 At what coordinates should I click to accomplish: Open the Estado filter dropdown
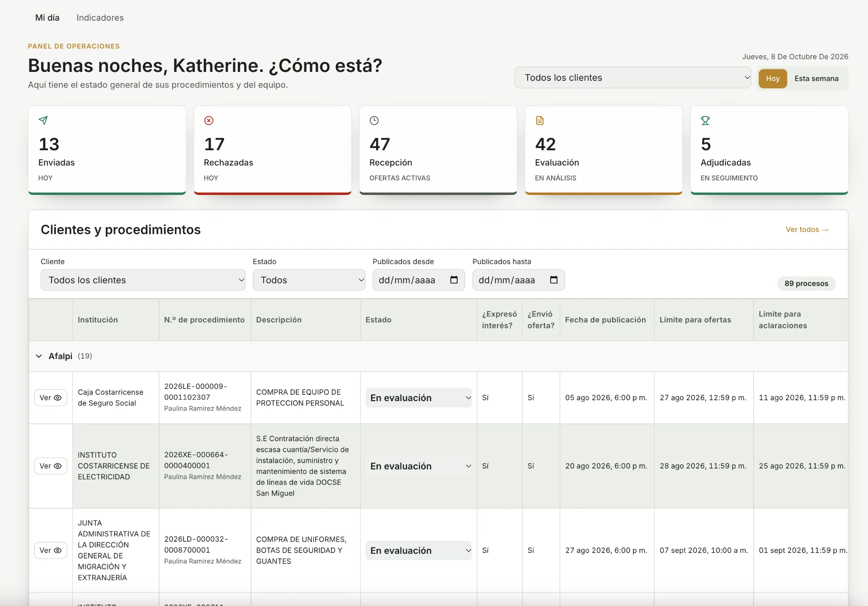[309, 280]
